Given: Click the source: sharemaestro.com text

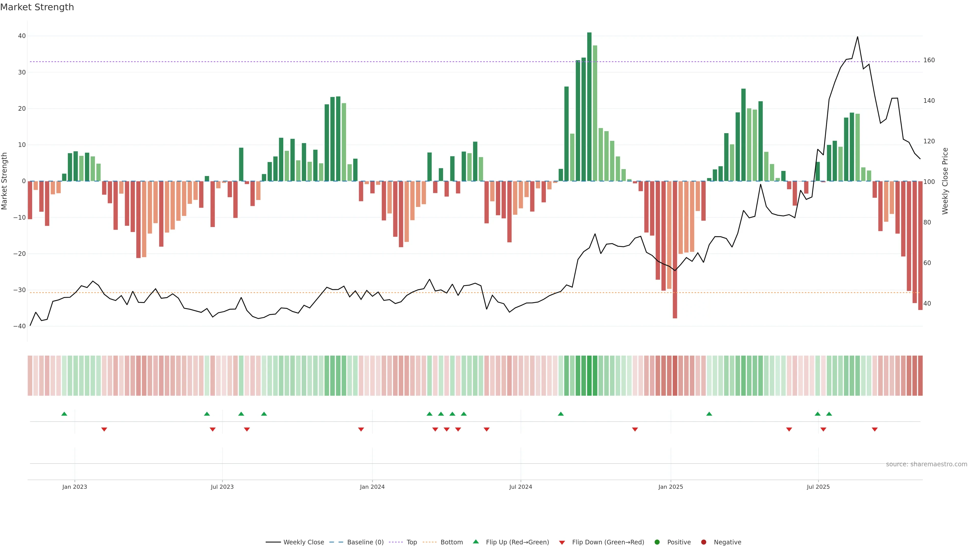Looking at the screenshot, I should click(926, 464).
